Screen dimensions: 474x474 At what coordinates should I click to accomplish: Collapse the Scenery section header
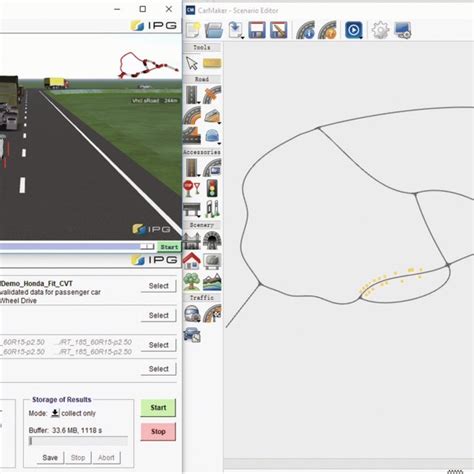(202, 225)
